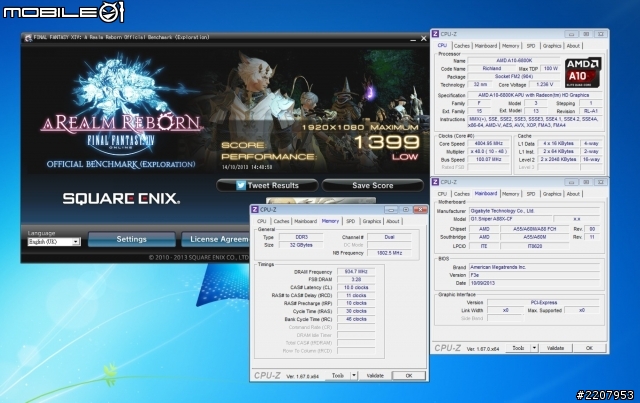Viewport: 640px width, 403px height.
Task: Click the Model value G1.Sniper A88X-CF
Action: coord(510,219)
